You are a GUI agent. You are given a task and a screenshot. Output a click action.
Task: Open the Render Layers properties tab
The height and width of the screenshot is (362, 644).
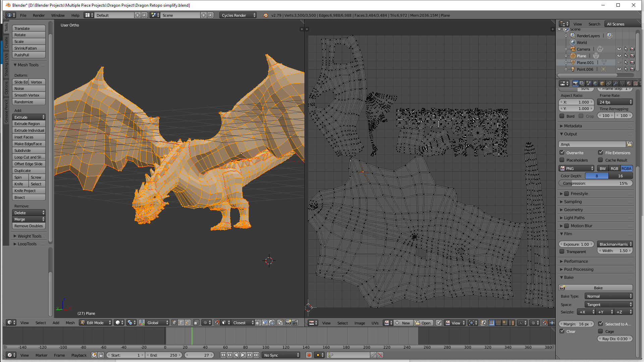582,83
